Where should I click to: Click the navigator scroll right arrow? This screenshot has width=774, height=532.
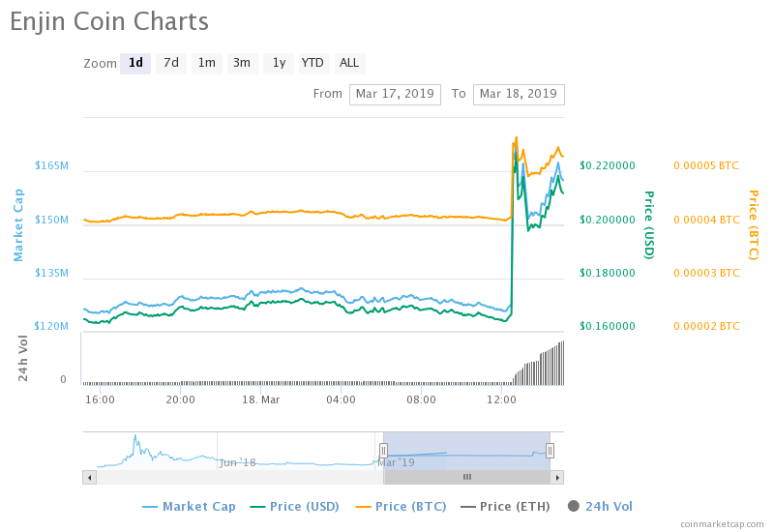coord(556,477)
